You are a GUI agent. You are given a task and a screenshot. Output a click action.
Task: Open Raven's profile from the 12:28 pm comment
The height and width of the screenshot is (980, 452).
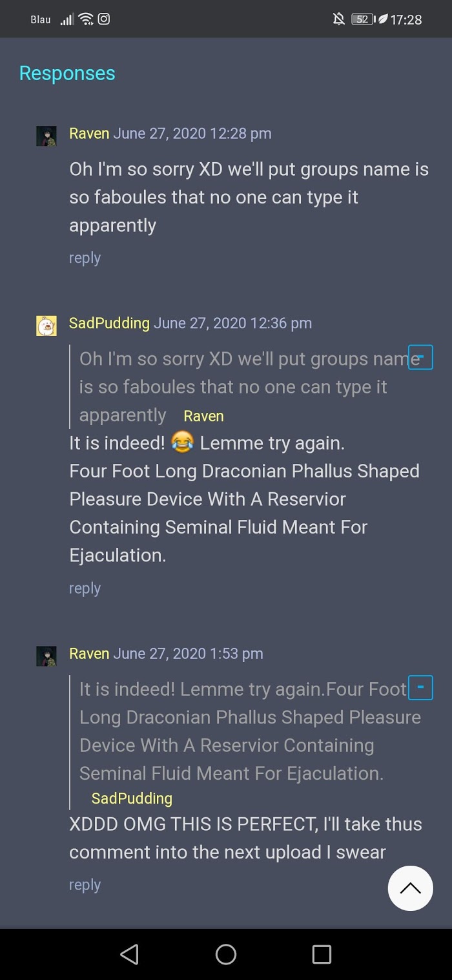[89, 134]
